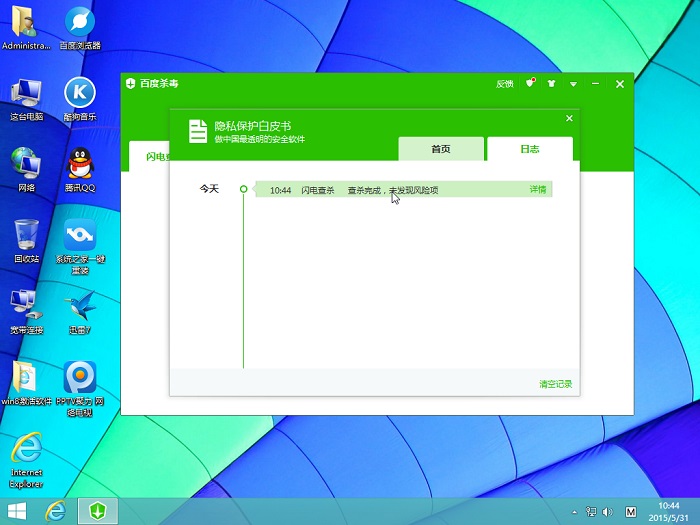Switch to the 首页 (Home) tab
The height and width of the screenshot is (525, 700).
pos(441,149)
